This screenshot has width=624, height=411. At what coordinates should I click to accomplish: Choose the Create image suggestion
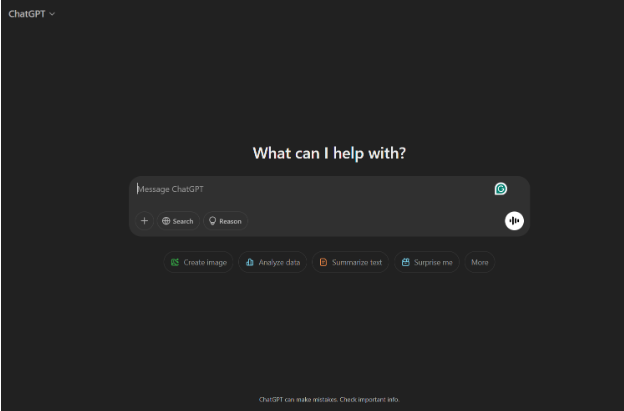(198, 262)
